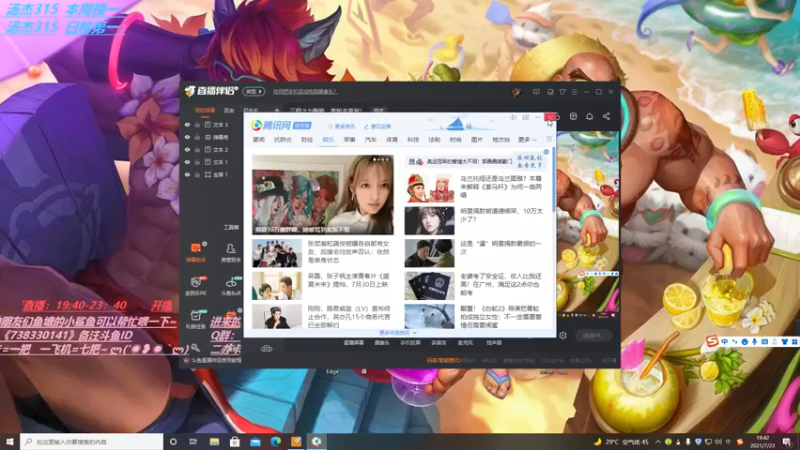800x450 pixels.
Task: Hide the 文本 3 source layer
Action: tap(187, 125)
